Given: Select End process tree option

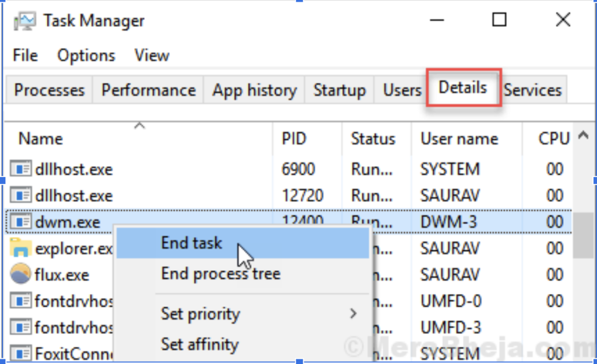Looking at the screenshot, I should 220,274.
